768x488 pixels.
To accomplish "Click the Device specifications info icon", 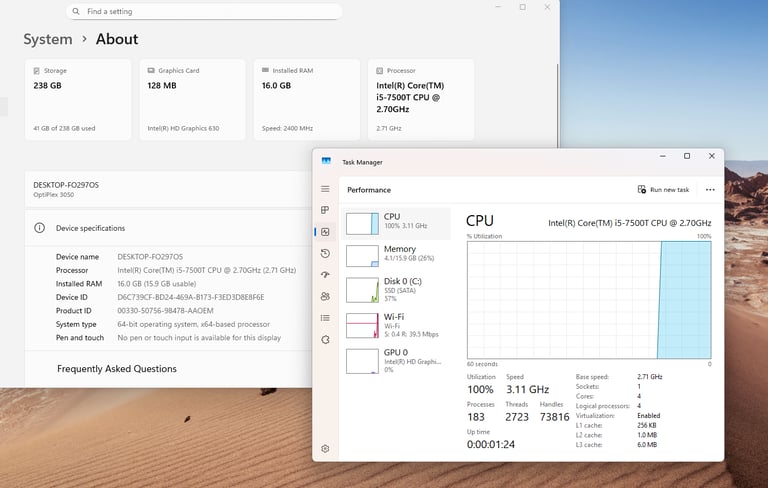I will 40,228.
